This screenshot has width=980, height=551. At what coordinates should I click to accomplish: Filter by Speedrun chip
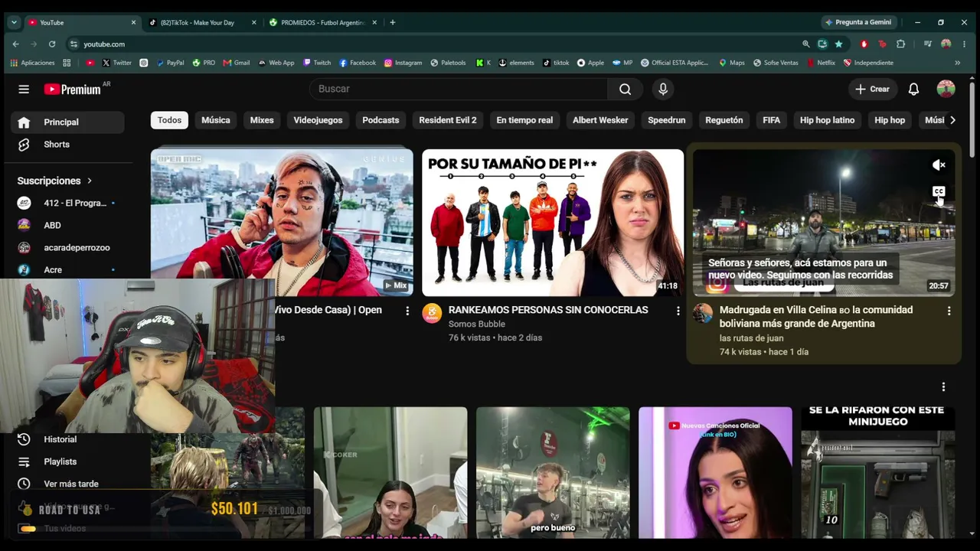pos(667,120)
